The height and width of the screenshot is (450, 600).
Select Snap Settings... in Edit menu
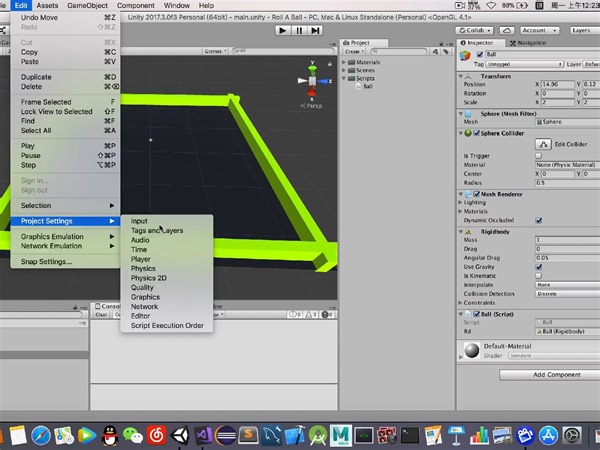coord(65,262)
